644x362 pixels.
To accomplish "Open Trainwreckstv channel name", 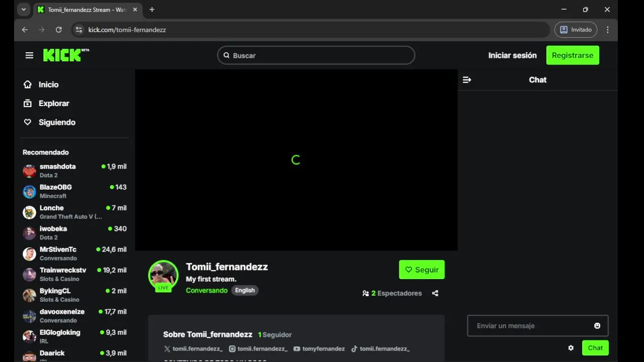I will [x=63, y=270].
